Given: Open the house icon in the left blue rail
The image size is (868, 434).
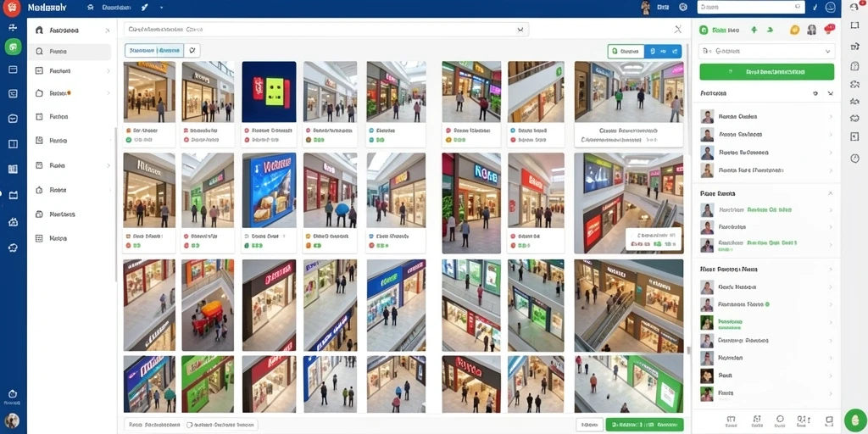Looking at the screenshot, I should [13, 222].
